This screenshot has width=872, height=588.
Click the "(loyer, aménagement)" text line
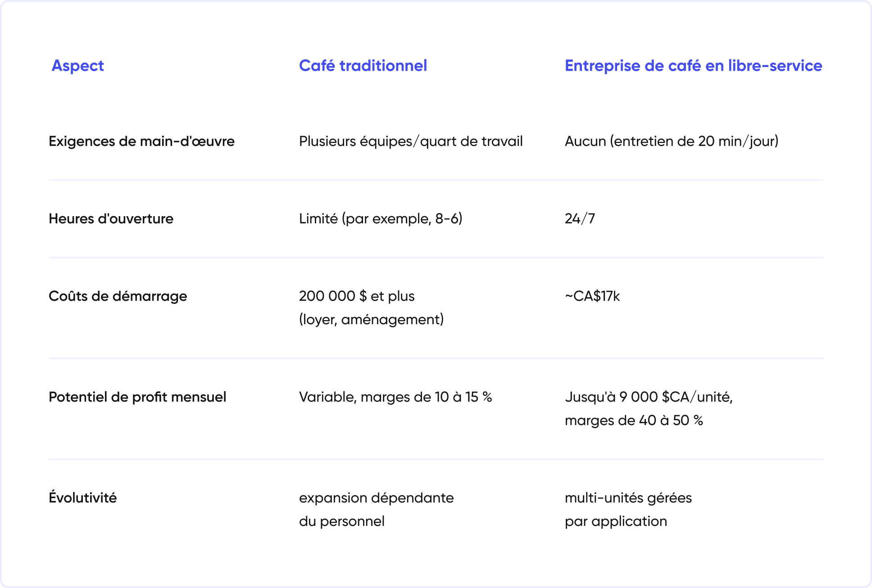pos(371,320)
